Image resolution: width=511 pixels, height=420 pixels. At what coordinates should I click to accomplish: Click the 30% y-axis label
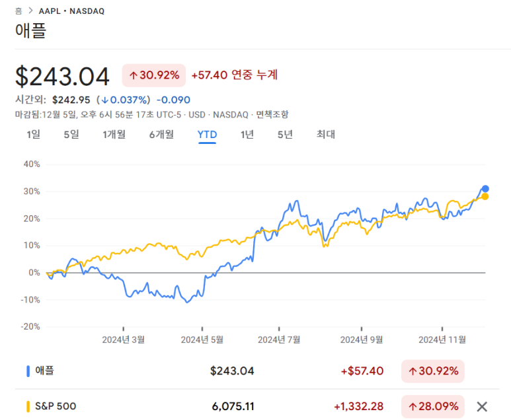point(32,192)
